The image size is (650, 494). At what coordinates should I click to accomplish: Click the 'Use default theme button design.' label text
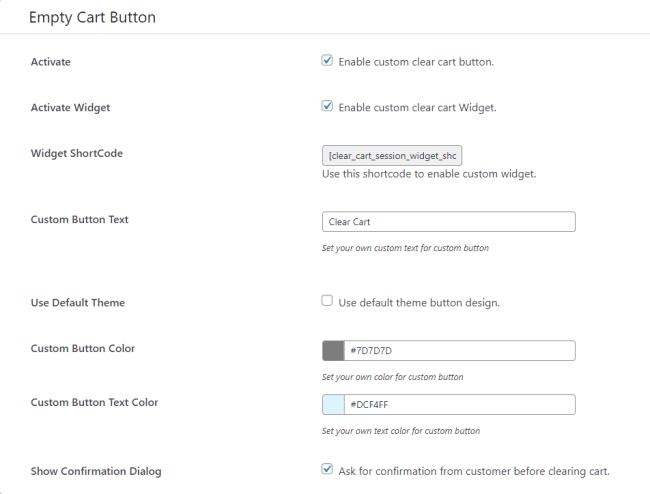pos(419,302)
